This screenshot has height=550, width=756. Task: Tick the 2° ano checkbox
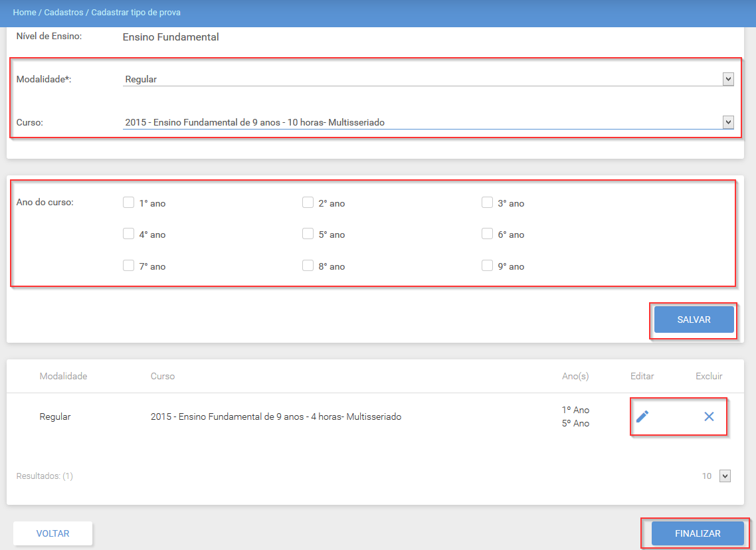tap(308, 203)
